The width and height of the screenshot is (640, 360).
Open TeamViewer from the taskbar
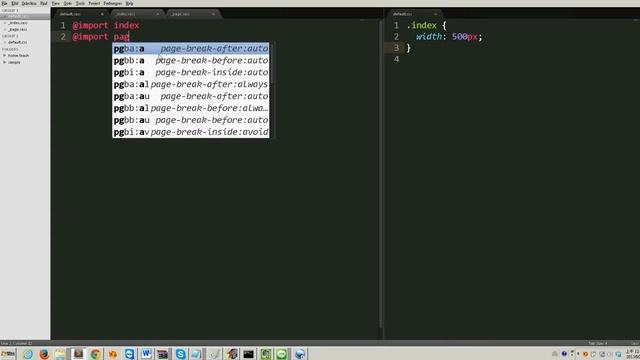click(x=129, y=354)
